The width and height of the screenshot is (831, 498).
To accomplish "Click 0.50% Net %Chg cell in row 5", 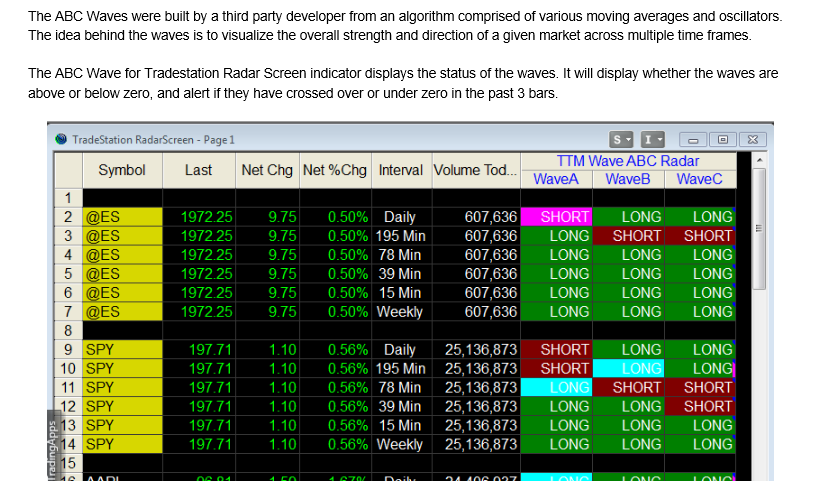I will [335, 274].
